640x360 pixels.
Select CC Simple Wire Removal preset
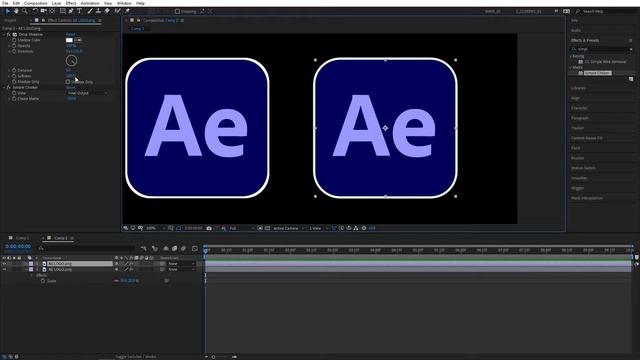pos(605,62)
